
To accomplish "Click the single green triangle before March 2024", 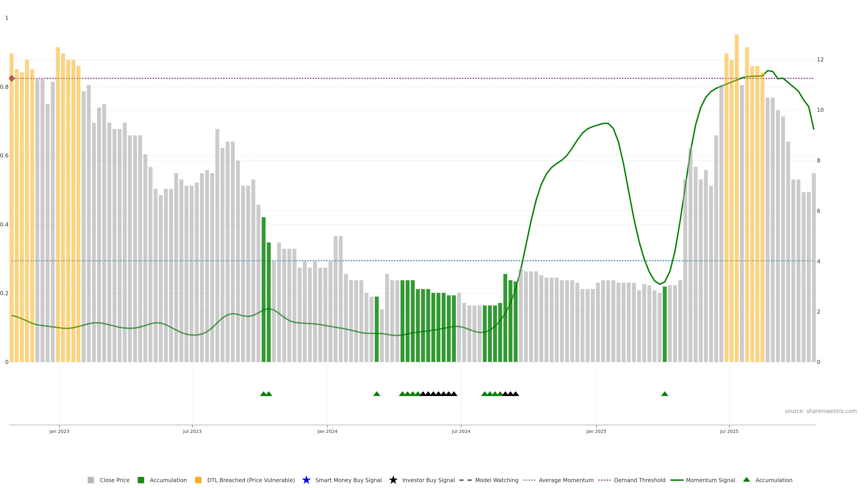I will click(x=377, y=394).
